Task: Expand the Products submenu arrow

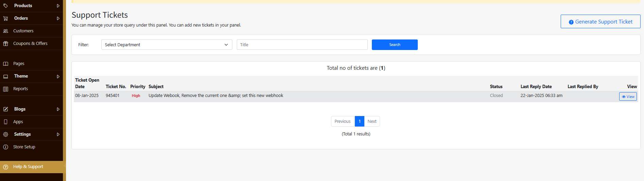Action: tap(58, 6)
